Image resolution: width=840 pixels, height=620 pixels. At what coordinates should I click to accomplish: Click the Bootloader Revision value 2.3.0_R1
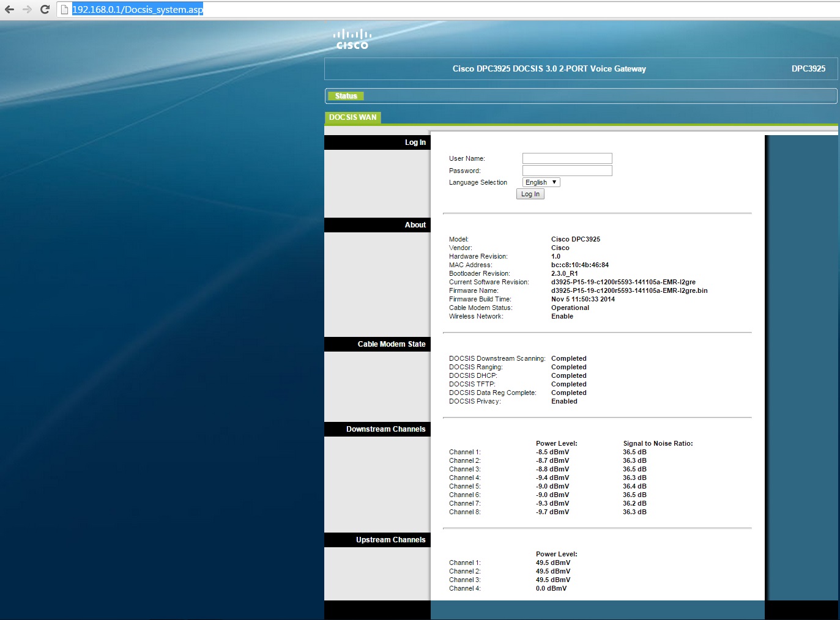tap(565, 273)
